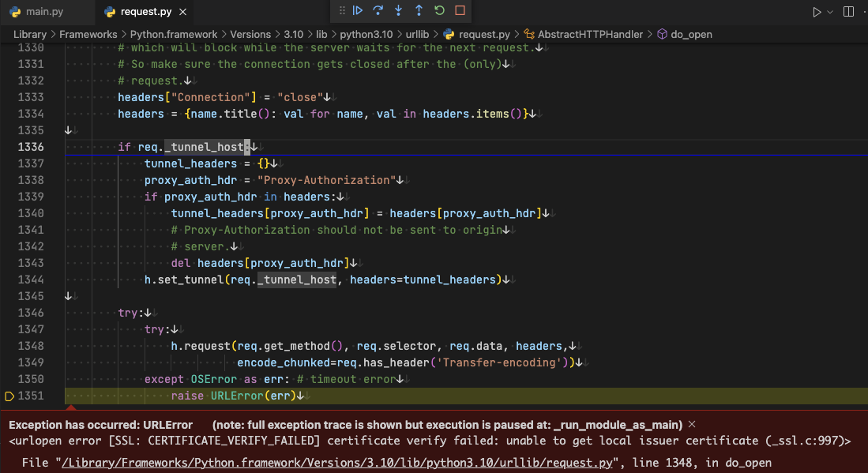Screen dimensions: 868x473
Task: Close the exception widget
Action: pyautogui.click(x=691, y=424)
